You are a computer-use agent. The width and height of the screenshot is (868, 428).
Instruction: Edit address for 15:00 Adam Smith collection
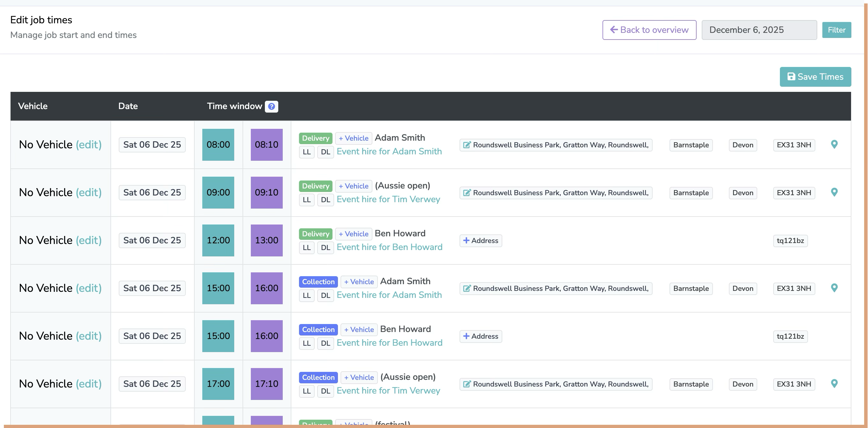[x=556, y=288]
